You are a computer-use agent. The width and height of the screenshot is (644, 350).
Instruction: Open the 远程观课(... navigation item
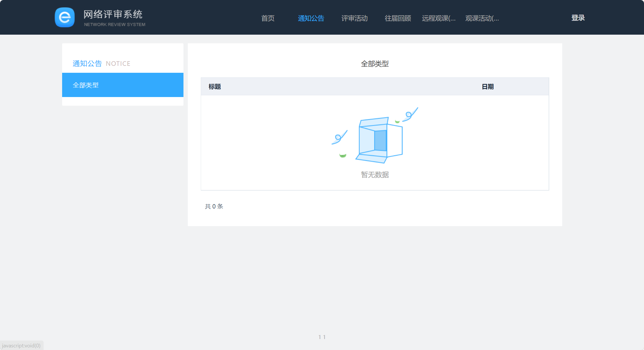pyautogui.click(x=439, y=18)
